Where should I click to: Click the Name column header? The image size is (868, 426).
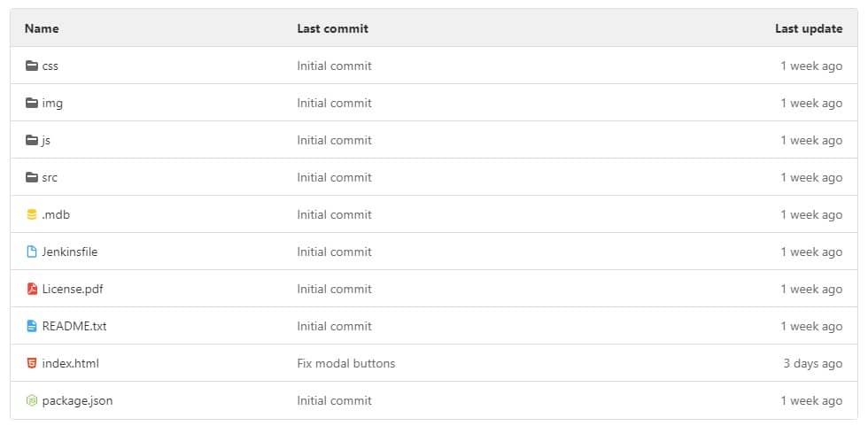point(42,28)
